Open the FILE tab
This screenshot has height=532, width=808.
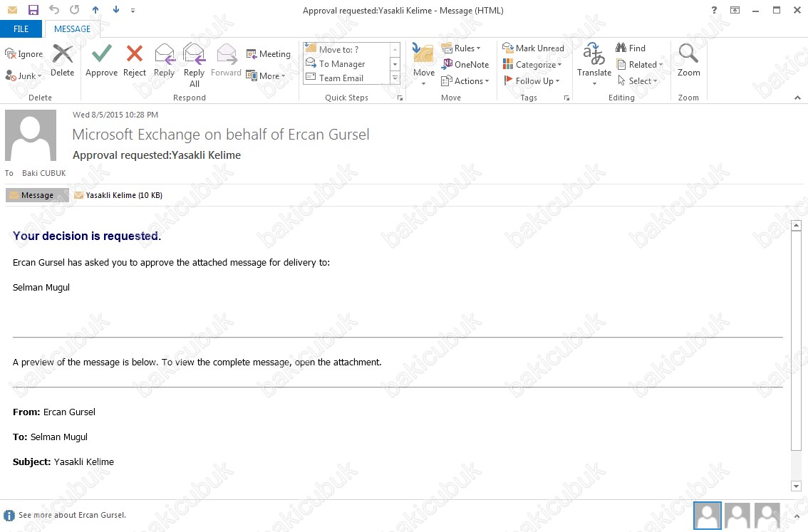(x=21, y=29)
